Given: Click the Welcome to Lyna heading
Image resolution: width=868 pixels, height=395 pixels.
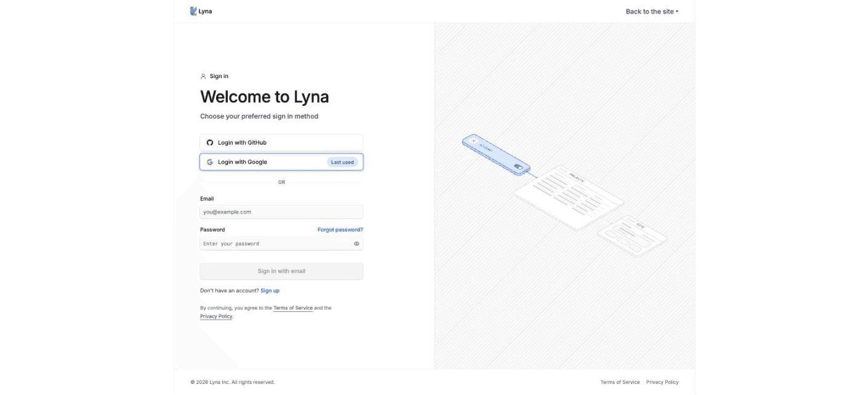Looking at the screenshot, I should click(x=265, y=97).
